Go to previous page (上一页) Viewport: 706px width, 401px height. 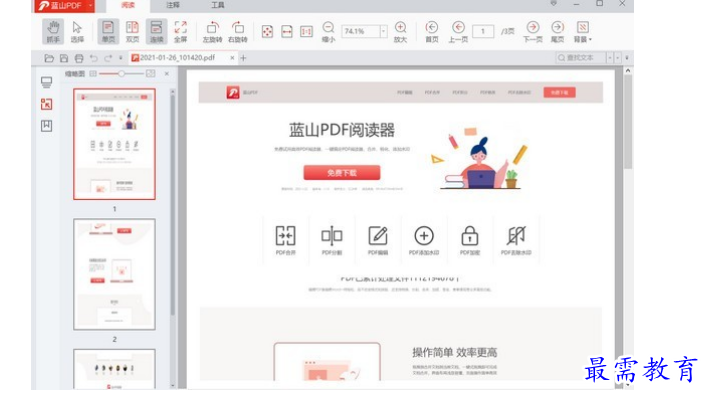click(x=458, y=32)
